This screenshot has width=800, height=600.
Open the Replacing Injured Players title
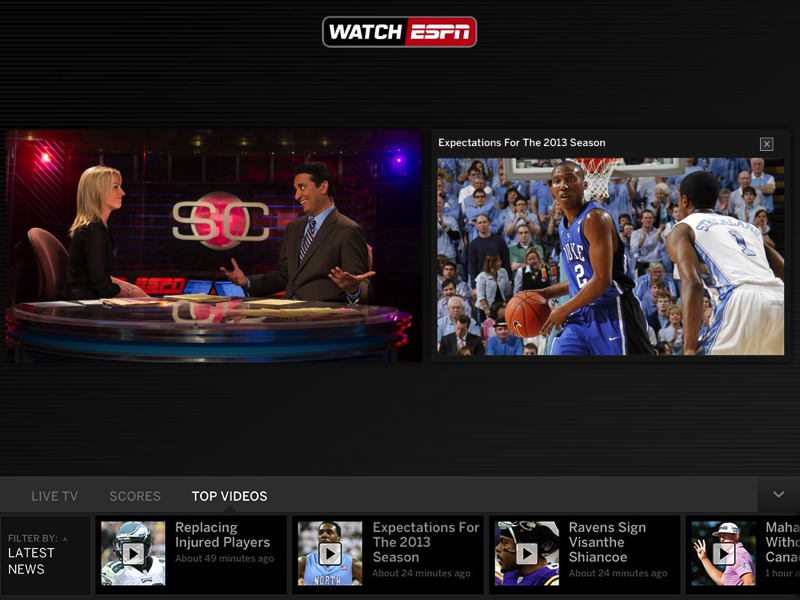click(222, 535)
